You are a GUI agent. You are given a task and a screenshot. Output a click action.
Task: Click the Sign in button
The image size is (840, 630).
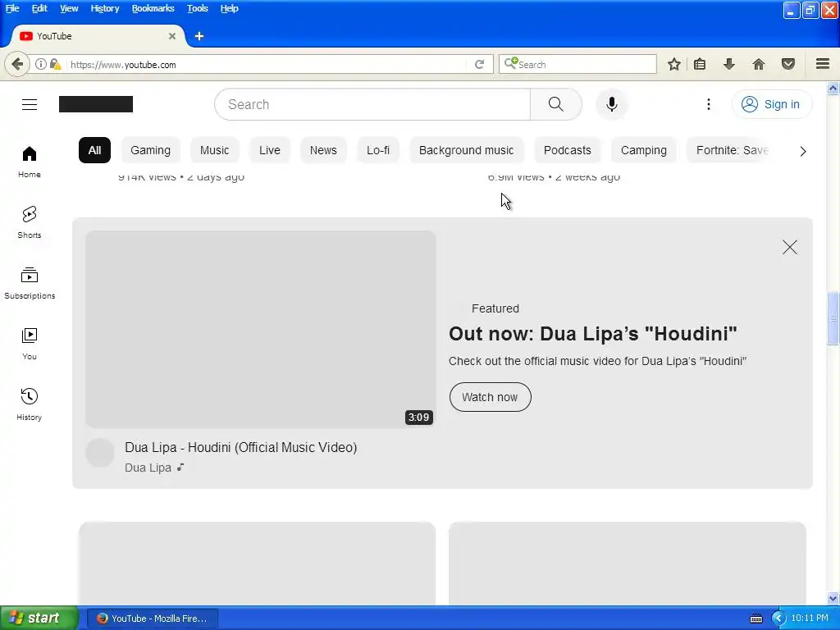pos(771,104)
